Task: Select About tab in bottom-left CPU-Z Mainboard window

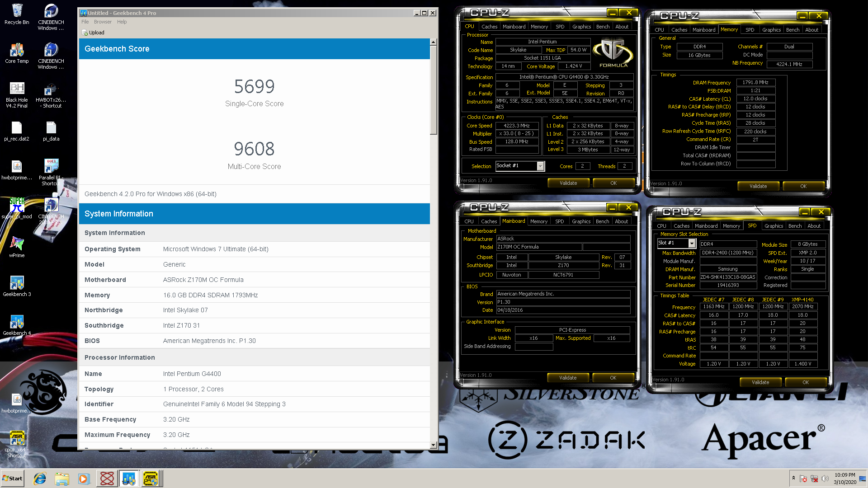Action: [x=621, y=221]
